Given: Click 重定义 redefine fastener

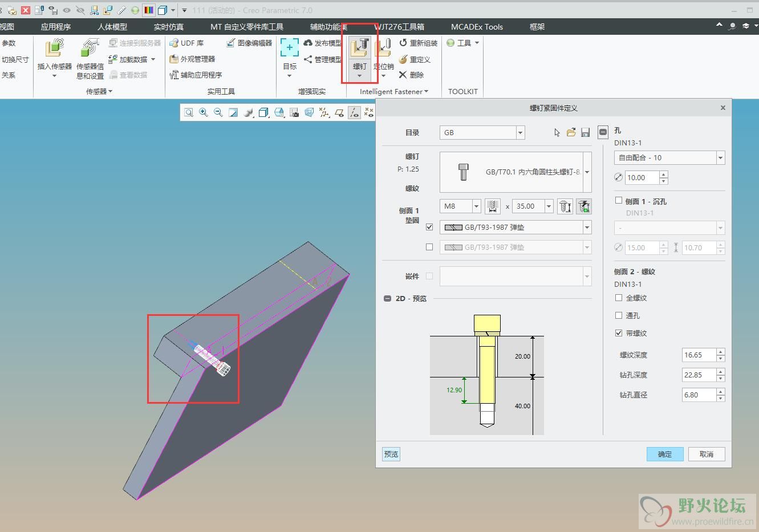Looking at the screenshot, I should click(415, 59).
